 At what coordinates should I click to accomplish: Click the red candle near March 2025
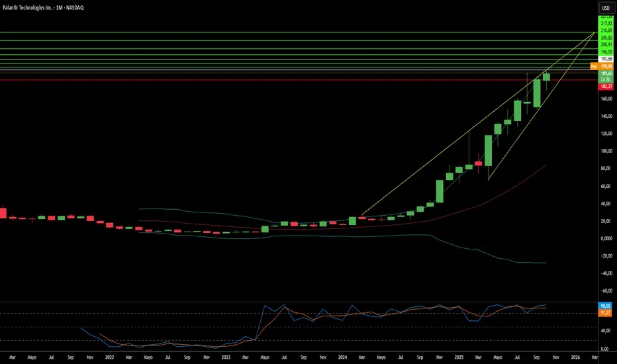tap(479, 163)
